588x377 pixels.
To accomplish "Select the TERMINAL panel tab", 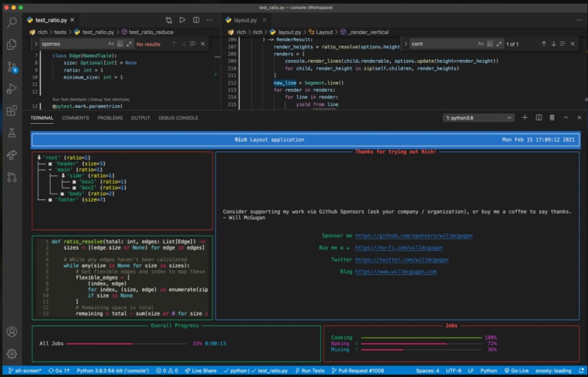I will 42,118.
